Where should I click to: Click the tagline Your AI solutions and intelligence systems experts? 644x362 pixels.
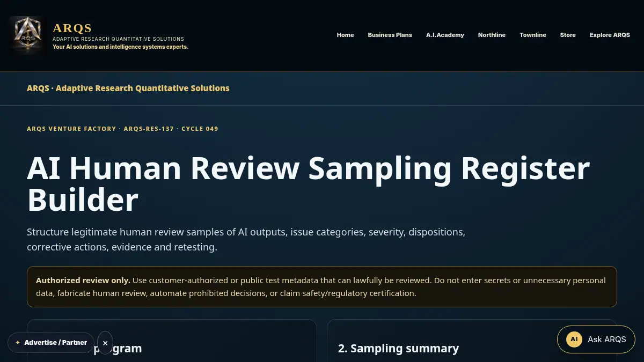click(120, 47)
